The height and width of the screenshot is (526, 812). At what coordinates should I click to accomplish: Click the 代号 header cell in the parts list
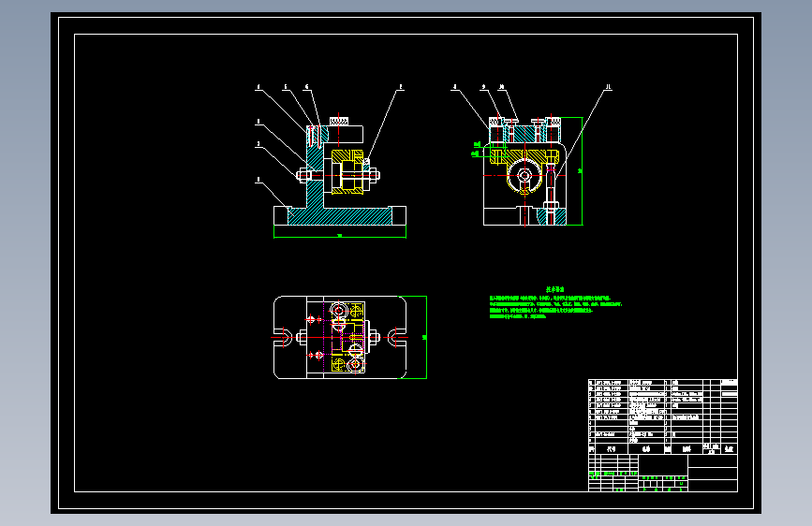(x=612, y=449)
